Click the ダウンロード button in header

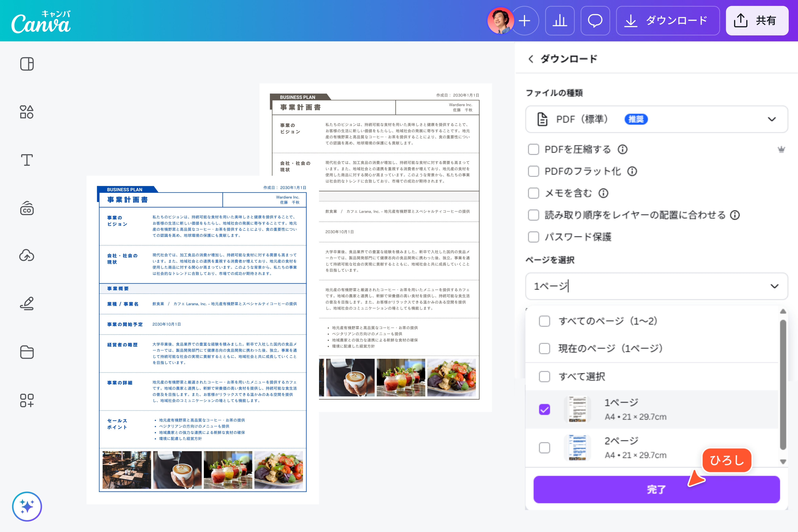tap(668, 21)
